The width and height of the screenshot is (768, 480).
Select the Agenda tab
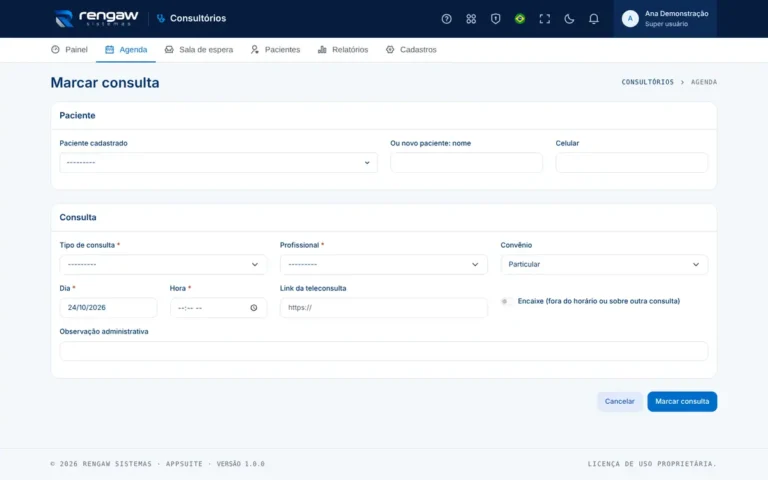(x=126, y=49)
